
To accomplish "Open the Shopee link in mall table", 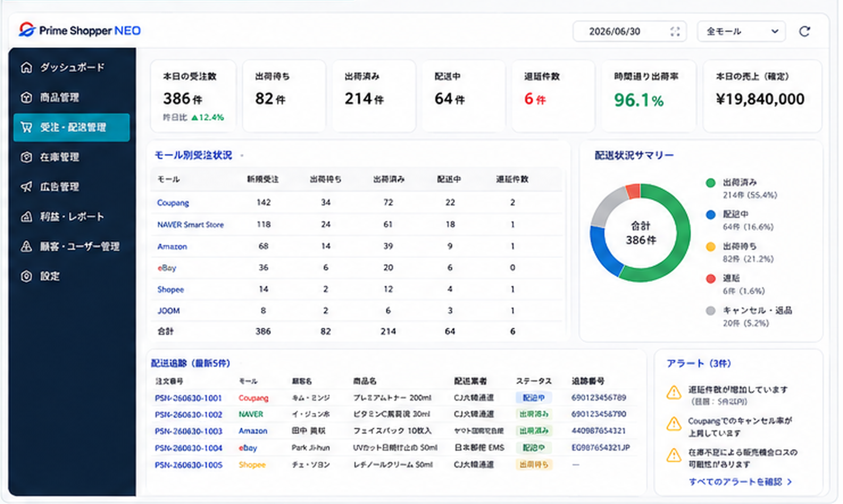I will point(170,289).
